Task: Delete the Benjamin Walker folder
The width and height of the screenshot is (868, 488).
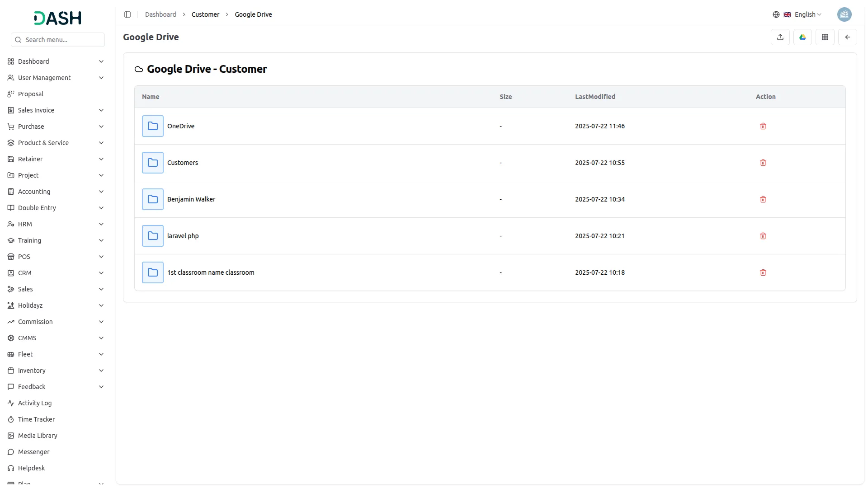Action: pos(763,199)
